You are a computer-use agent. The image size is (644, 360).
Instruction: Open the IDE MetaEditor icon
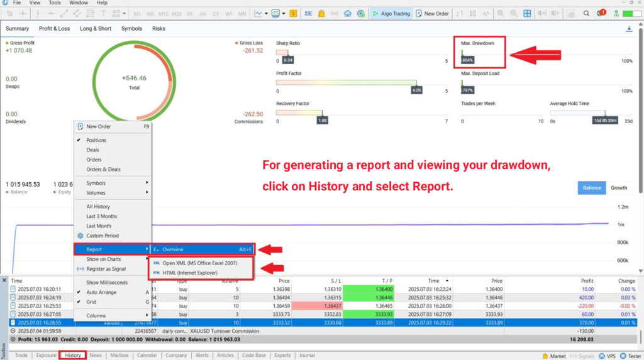tap(308, 13)
